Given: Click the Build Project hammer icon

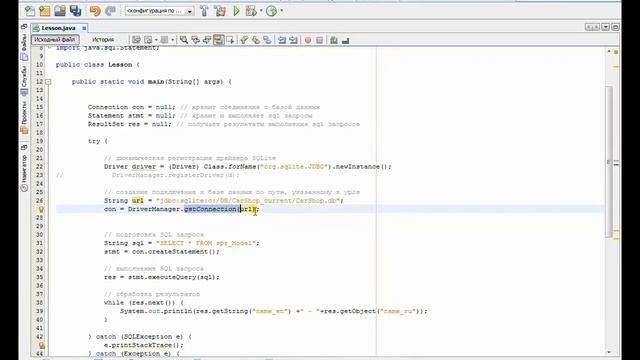Looking at the screenshot, I should (204, 11).
